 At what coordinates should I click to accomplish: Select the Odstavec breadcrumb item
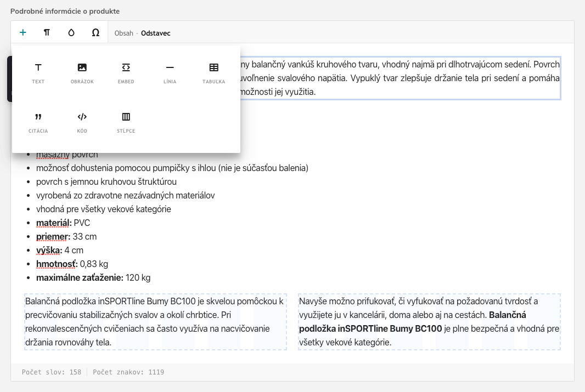155,33
